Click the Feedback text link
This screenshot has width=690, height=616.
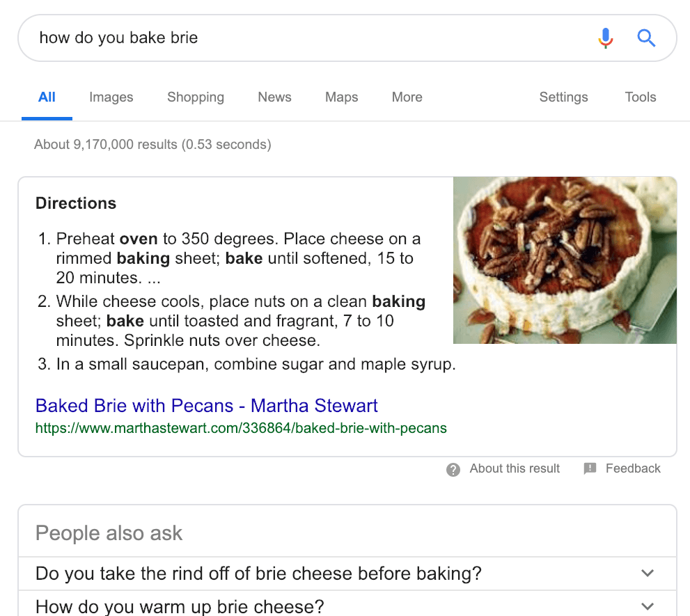tap(633, 468)
